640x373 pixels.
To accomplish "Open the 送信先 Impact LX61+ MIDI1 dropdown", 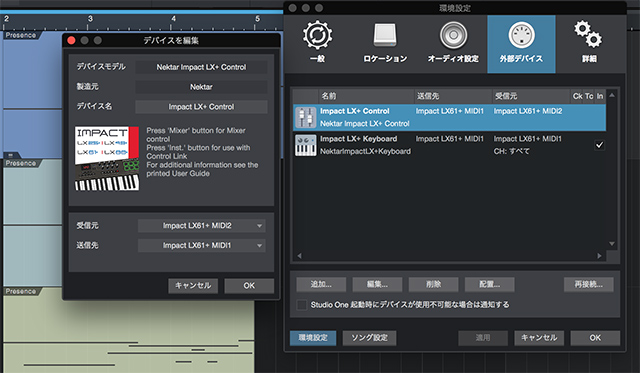I will coord(202,245).
